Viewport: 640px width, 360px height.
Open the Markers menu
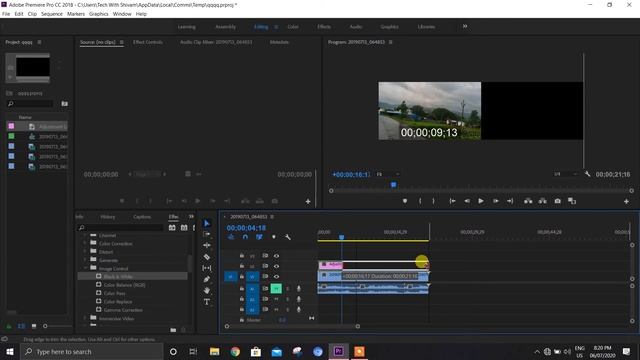tap(76, 14)
